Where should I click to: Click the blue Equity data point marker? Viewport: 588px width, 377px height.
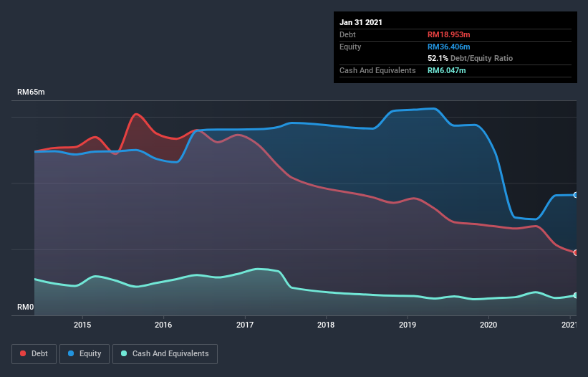[576, 195]
